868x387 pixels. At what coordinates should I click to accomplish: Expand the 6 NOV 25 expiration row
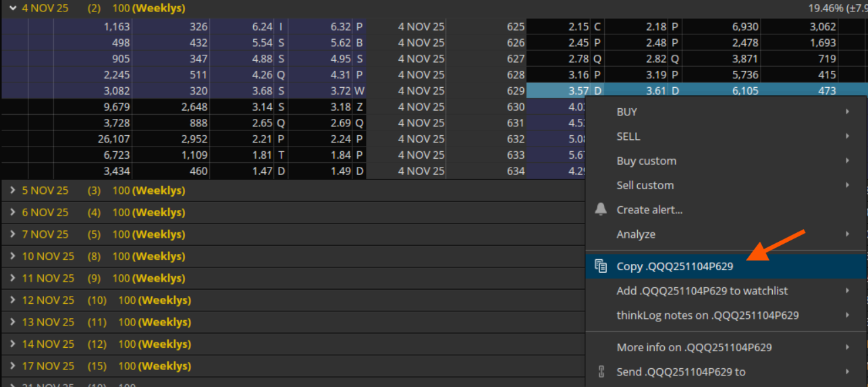pyautogui.click(x=12, y=212)
